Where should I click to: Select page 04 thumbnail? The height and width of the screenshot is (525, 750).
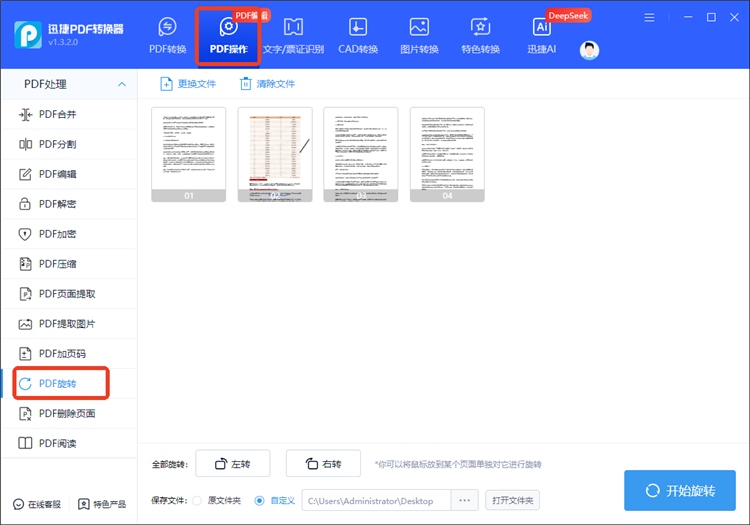pos(447,154)
